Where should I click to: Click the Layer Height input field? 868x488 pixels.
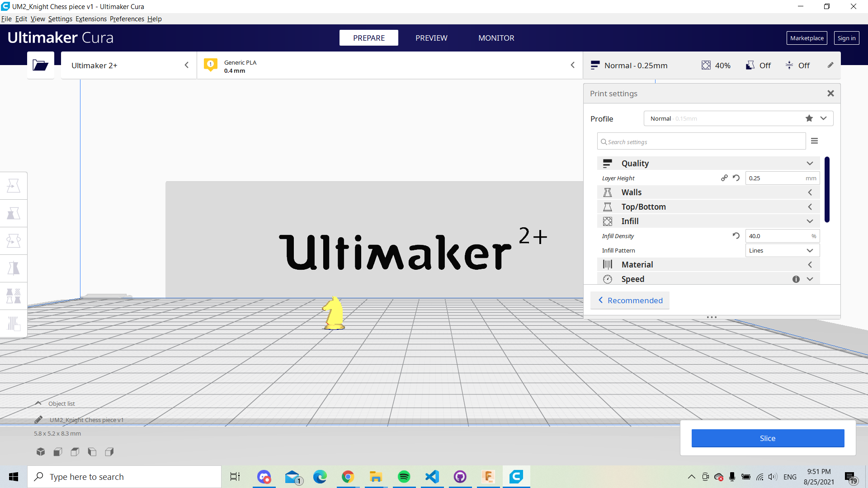click(x=782, y=178)
